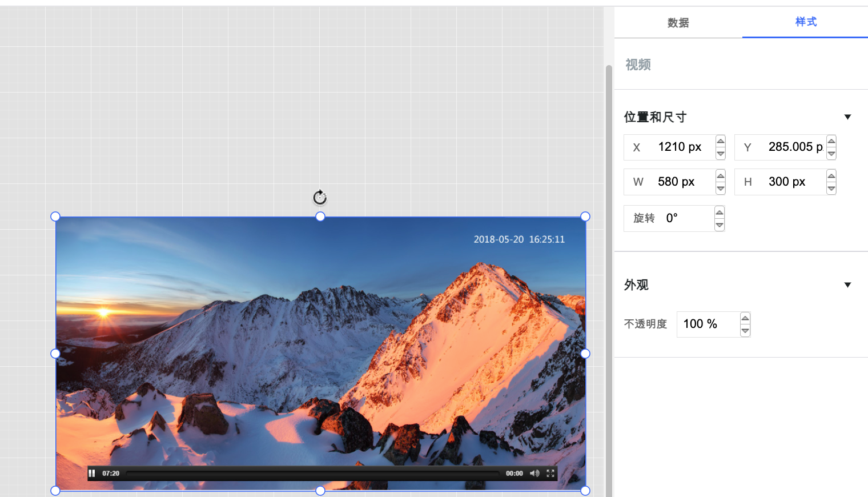The width and height of the screenshot is (868, 497).
Task: Pause the video with the pause icon
Action: (x=92, y=473)
